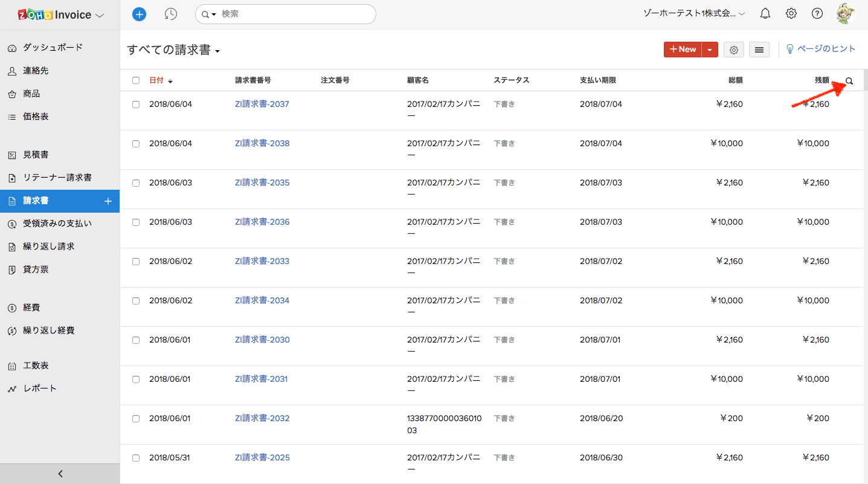
Task: Go to 見積書 in the sidebar
Action: pos(36,155)
